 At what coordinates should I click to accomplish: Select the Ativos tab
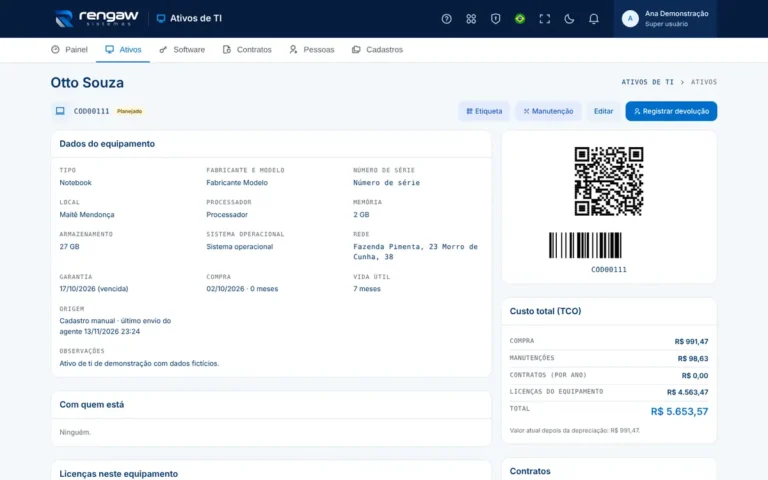123,49
